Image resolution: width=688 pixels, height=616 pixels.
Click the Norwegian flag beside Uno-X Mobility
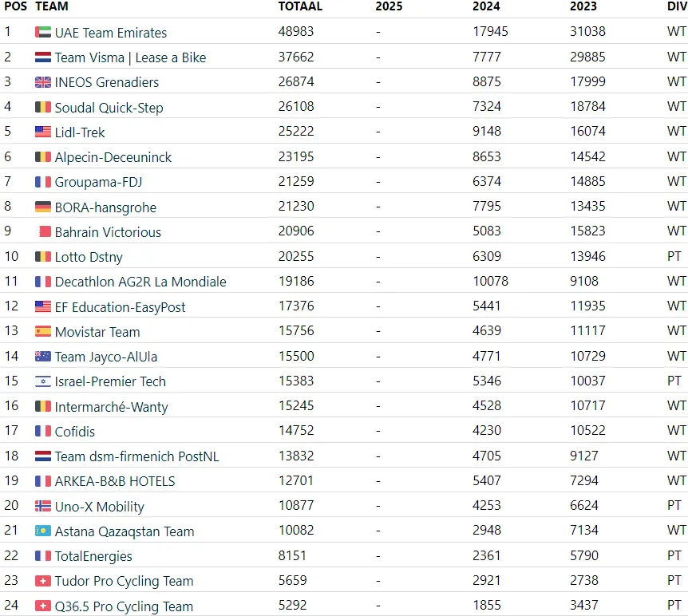(43, 506)
